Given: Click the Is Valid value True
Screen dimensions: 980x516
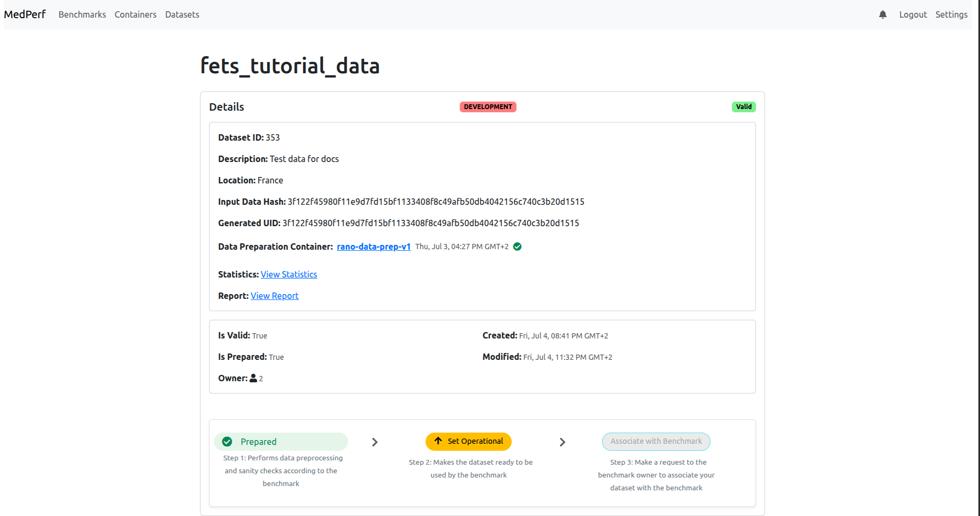Looking at the screenshot, I should (x=260, y=336).
